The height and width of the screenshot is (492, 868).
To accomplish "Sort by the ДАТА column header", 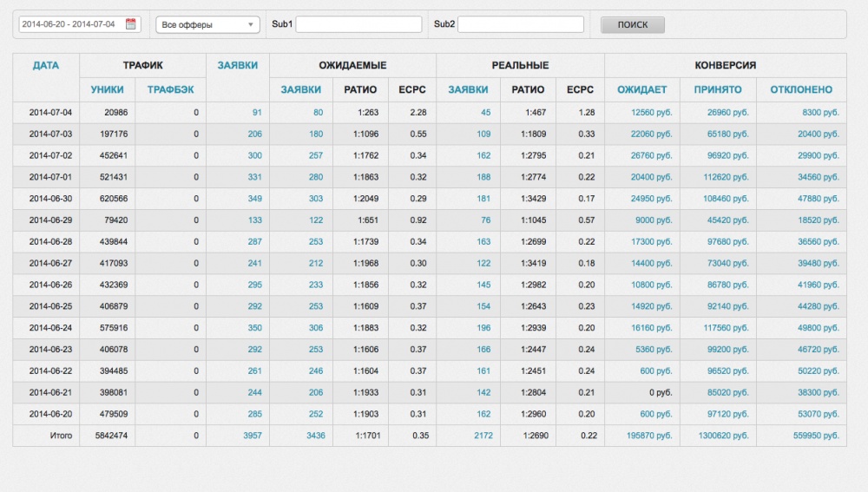I will tap(46, 65).
